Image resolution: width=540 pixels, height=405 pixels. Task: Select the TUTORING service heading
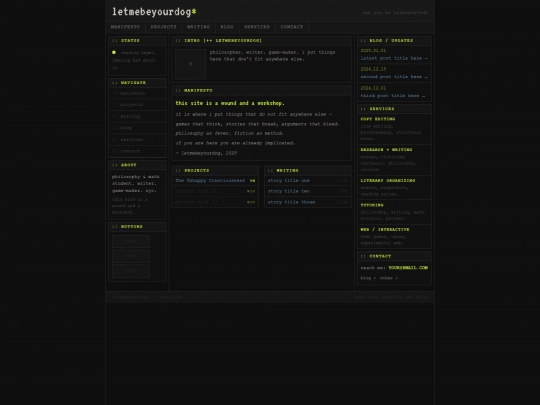coord(372,205)
